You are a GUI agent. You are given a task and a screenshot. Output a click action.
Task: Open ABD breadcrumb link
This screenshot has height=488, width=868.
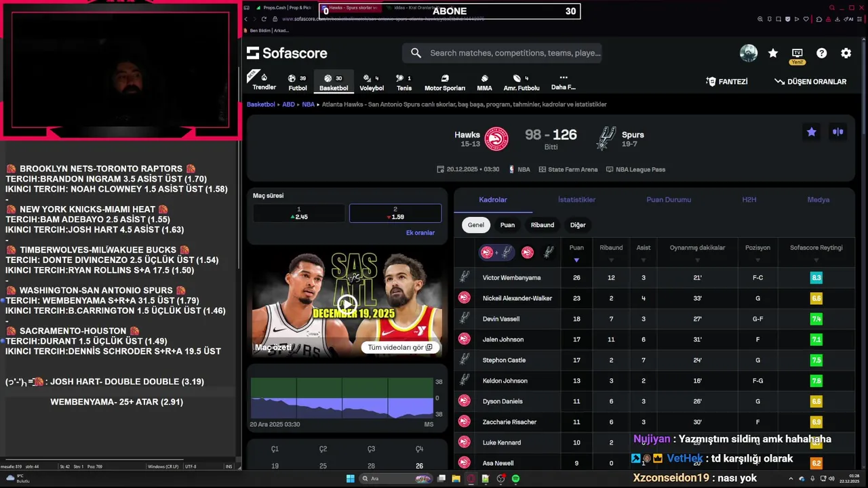tap(288, 104)
